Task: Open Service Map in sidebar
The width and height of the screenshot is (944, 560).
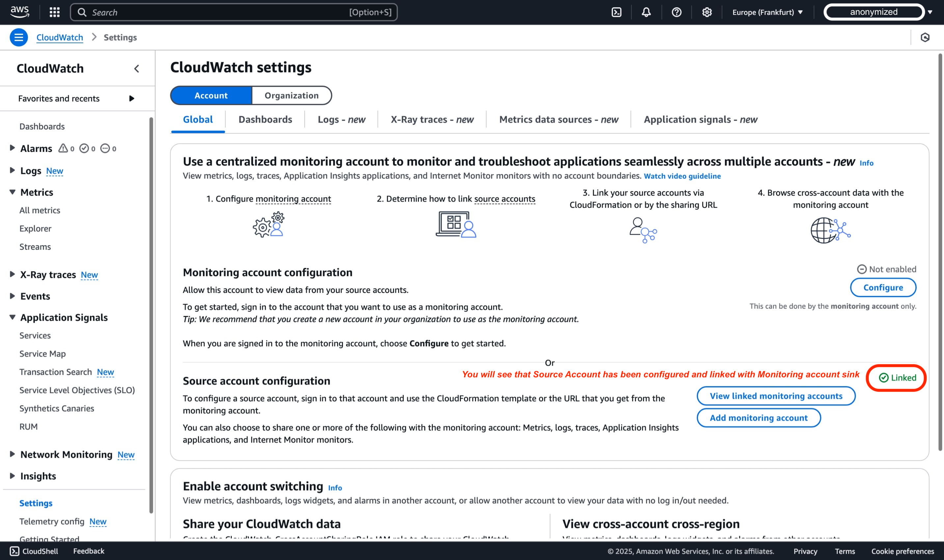Action: coord(42,353)
